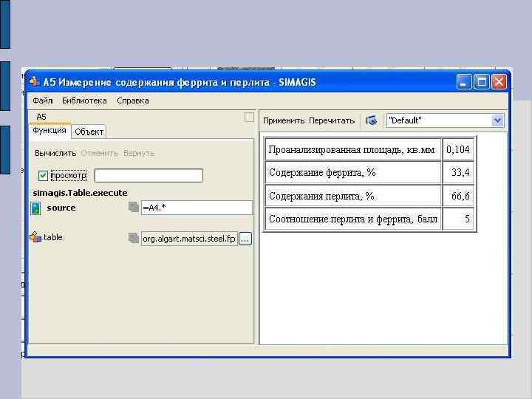Select the Содержание феррита, % cell
This screenshot has width=532, height=399.
point(353,173)
